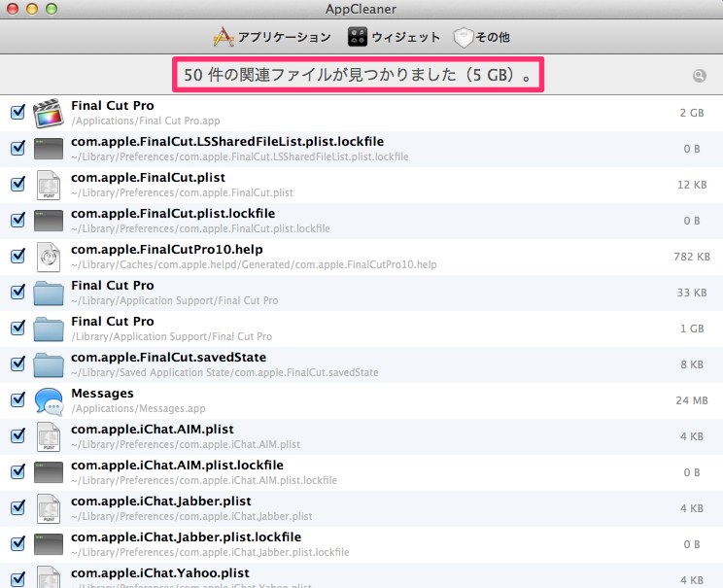Click the 33 KB Final Cut Pro folder icon
Viewport: 723px width, 588px height.
[x=49, y=293]
